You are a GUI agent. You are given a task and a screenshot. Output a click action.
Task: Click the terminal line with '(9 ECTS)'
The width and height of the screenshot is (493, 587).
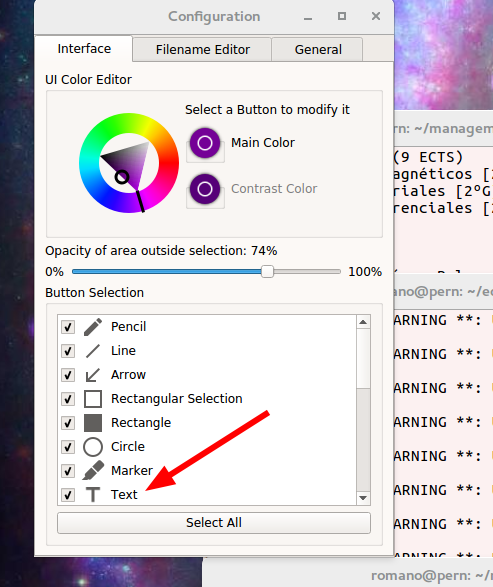(429, 157)
